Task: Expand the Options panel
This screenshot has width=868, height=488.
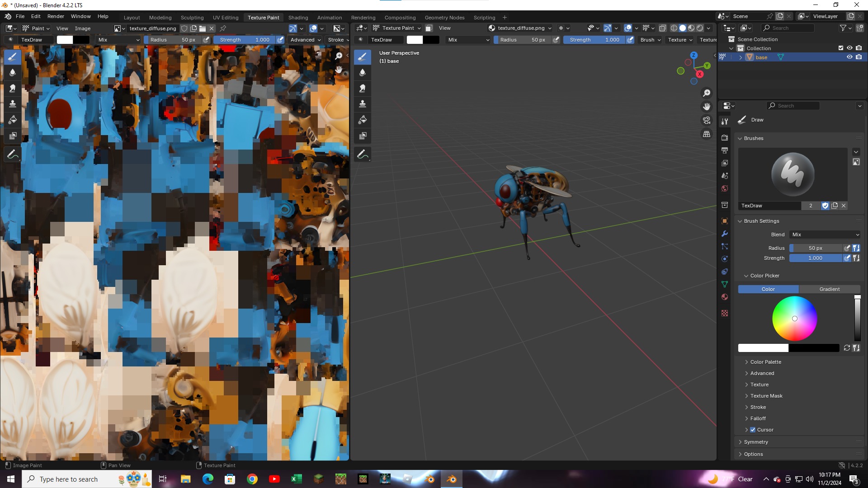Action: 753,454
